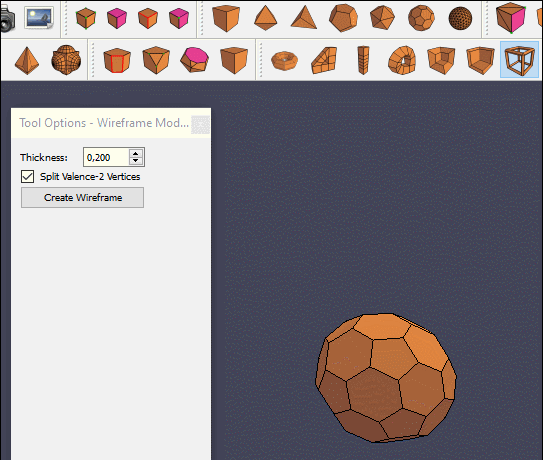Screen dimensions: 543x460
Task: Create the icosahedron primitive
Action: (382, 18)
